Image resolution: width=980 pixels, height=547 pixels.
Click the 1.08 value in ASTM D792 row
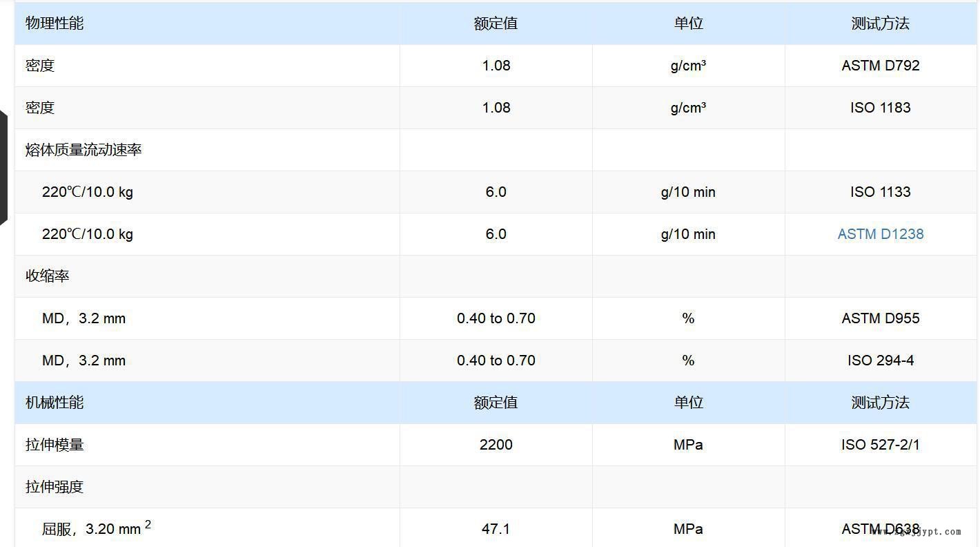click(496, 66)
